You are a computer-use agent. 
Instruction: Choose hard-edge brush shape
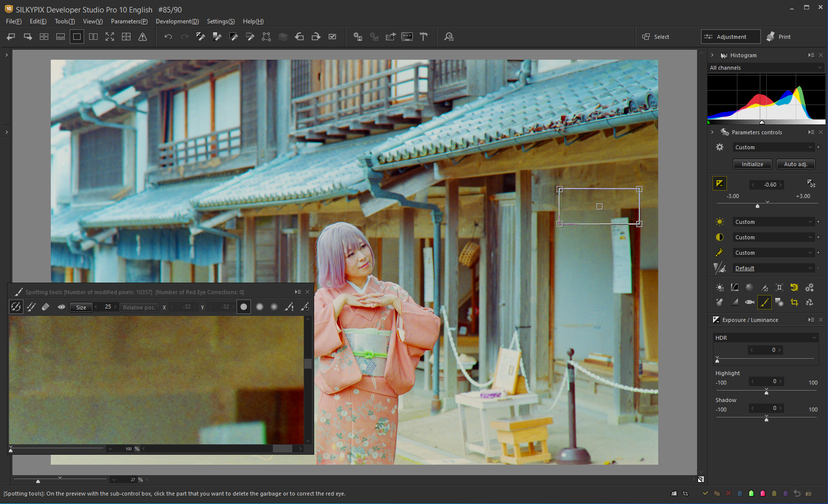pyautogui.click(x=243, y=307)
